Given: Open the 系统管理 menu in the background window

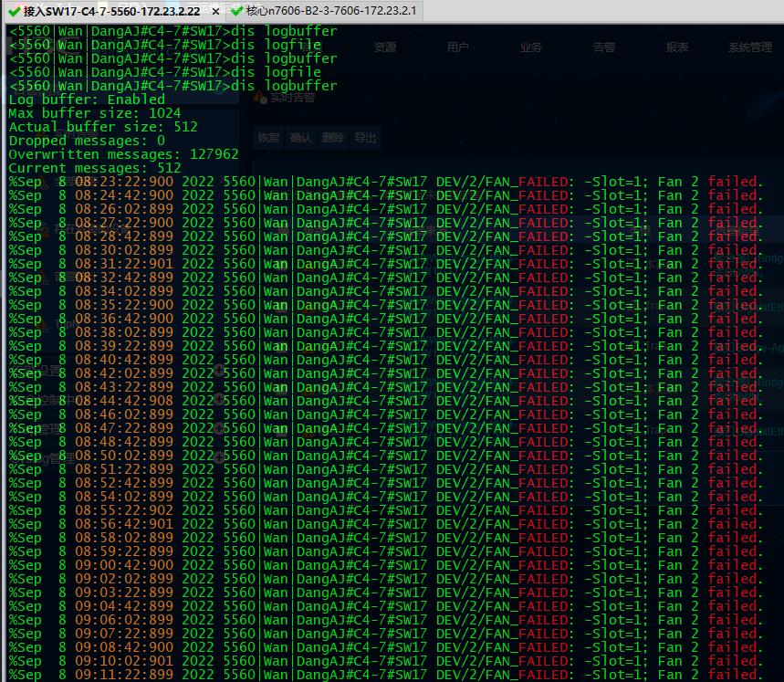Looking at the screenshot, I should point(750,47).
